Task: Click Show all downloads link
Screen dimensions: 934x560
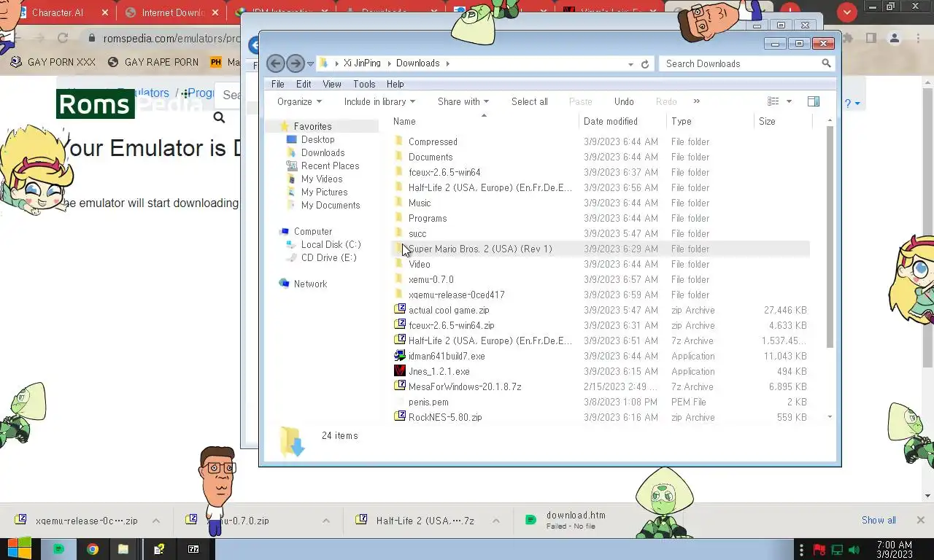Action: pyautogui.click(x=879, y=520)
